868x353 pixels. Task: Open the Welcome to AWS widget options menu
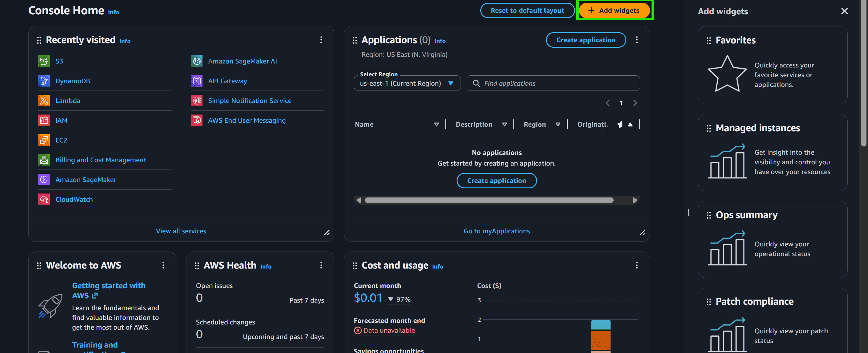tap(163, 265)
